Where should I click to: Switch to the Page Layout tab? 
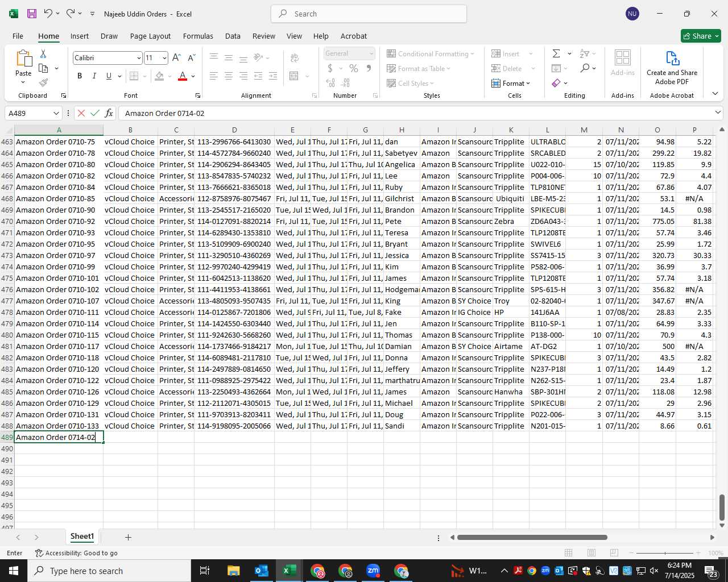150,36
